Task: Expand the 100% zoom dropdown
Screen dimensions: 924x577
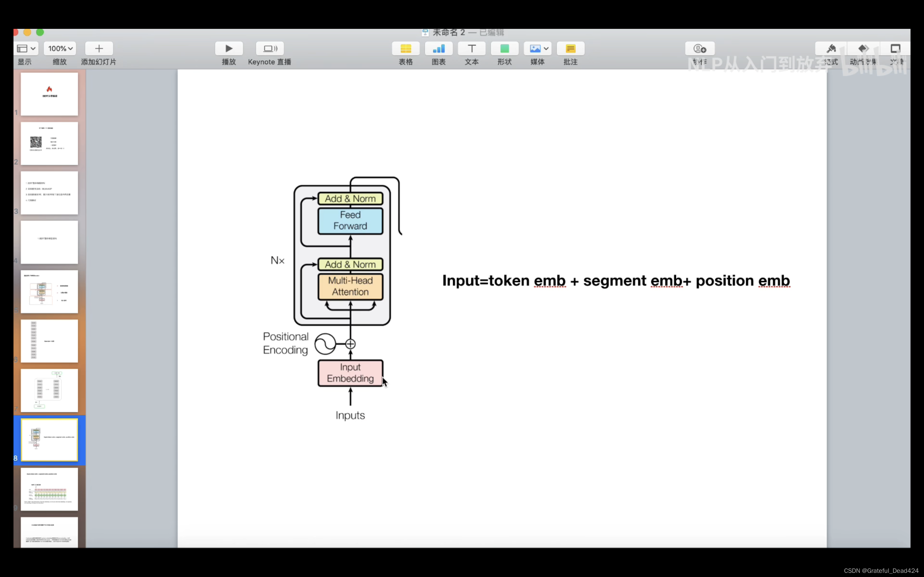Action: [60, 48]
